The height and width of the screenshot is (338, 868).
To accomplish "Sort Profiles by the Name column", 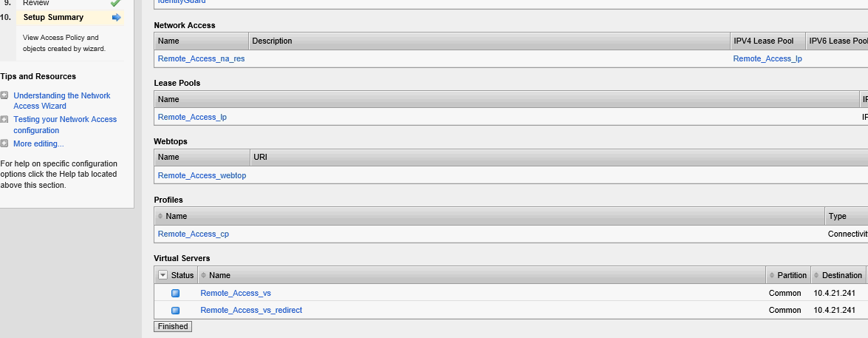I will point(176,216).
